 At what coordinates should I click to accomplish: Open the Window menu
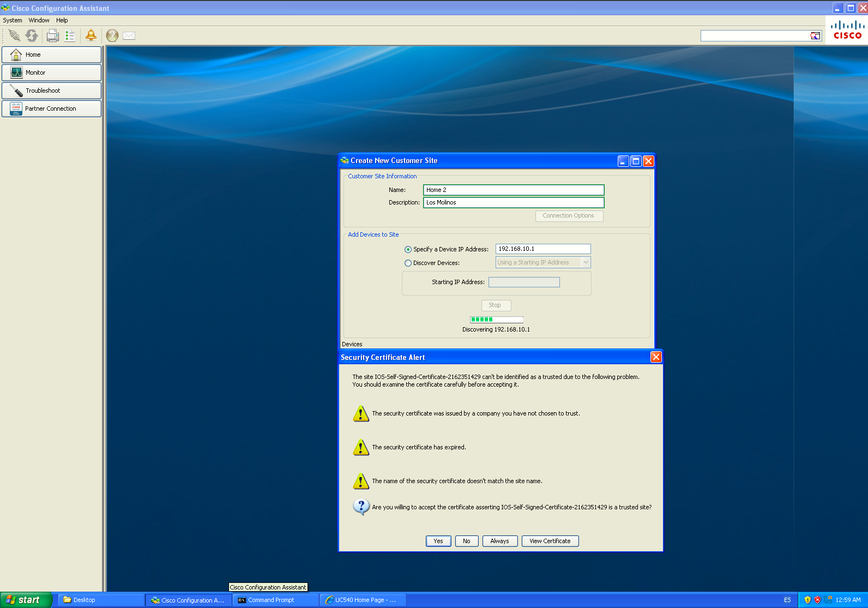pos(39,20)
